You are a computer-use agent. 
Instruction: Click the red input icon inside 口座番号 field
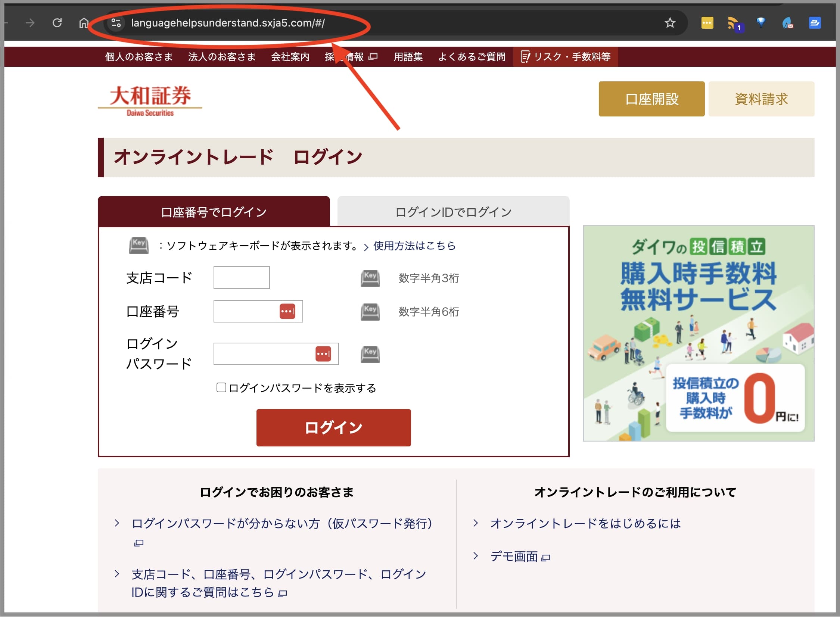[287, 311]
